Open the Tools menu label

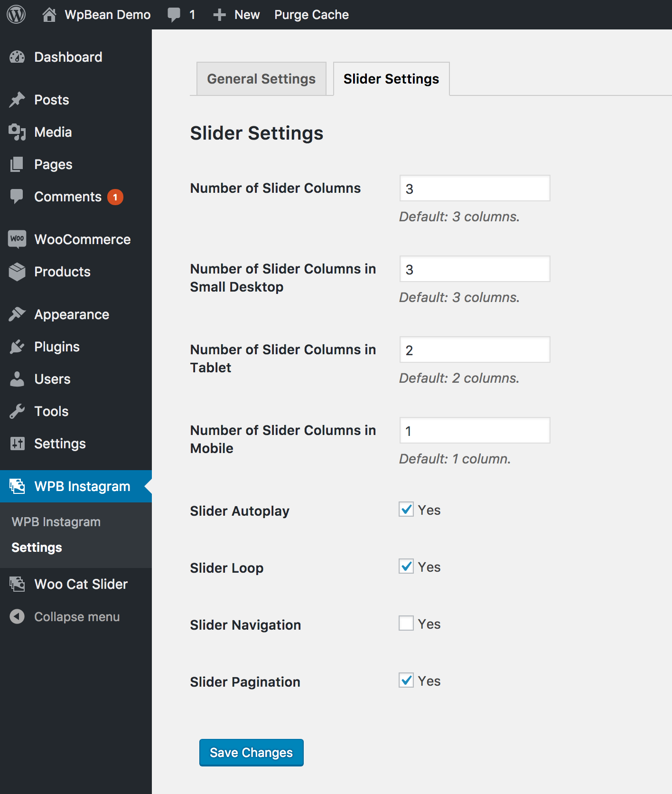pos(51,411)
